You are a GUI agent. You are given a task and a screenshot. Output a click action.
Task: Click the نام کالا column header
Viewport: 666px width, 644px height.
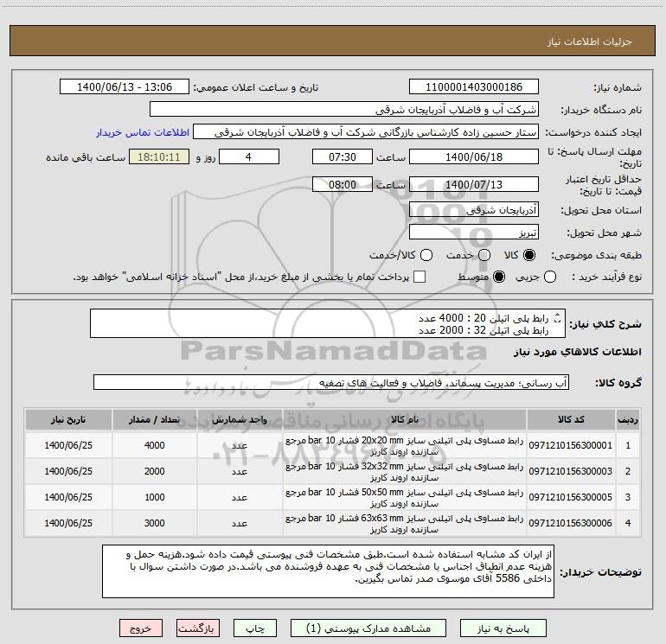405,419
